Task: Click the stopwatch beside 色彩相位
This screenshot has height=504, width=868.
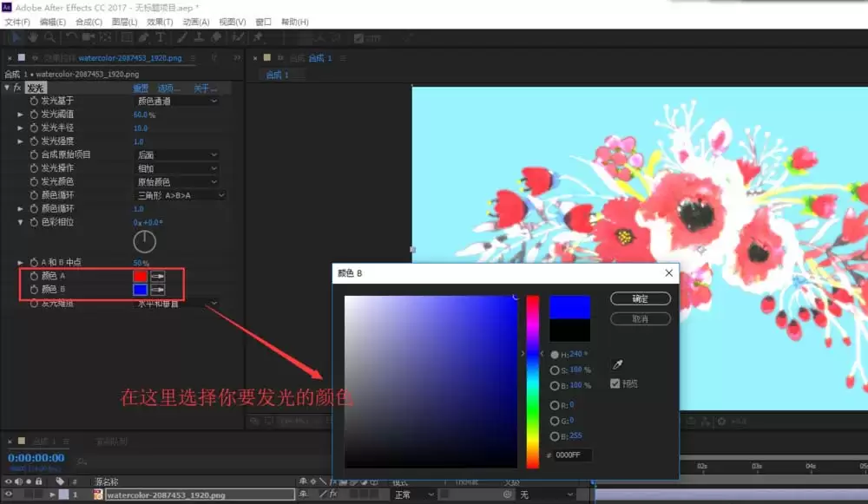Action: (34, 222)
